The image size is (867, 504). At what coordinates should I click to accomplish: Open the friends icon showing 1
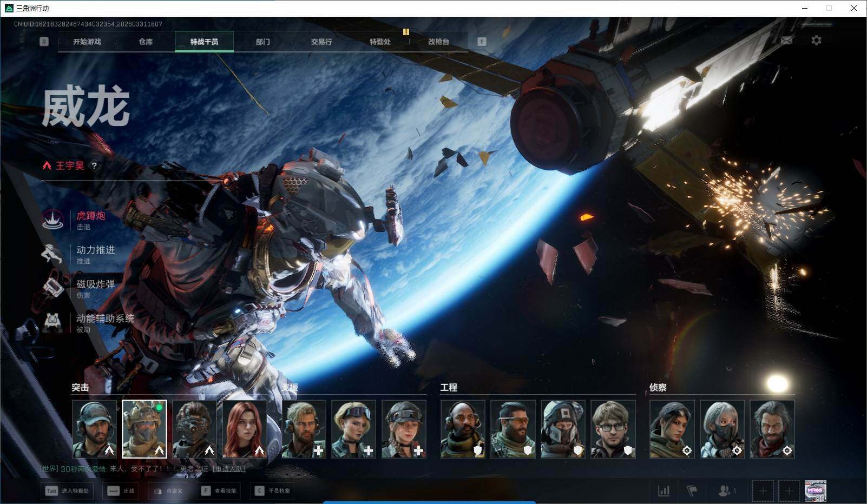point(727,491)
